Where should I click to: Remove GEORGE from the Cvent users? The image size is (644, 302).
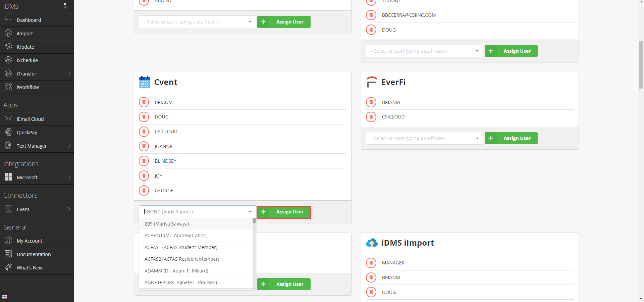click(x=144, y=191)
